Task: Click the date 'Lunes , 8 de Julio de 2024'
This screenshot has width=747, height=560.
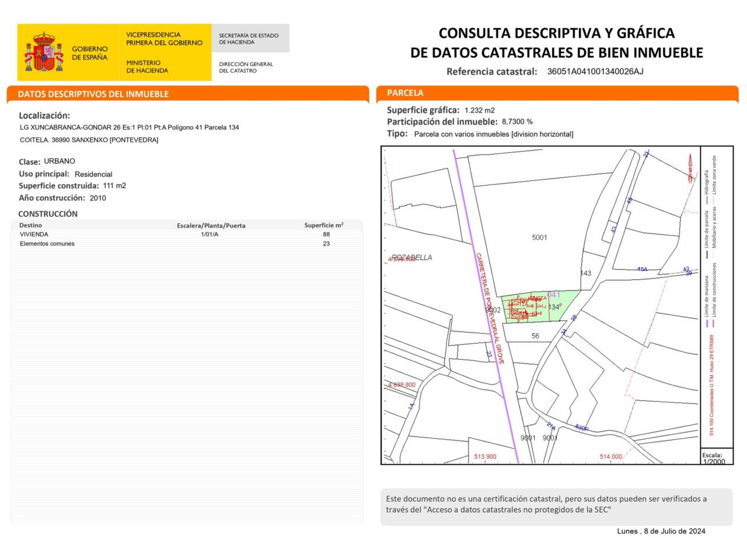Action: click(661, 531)
